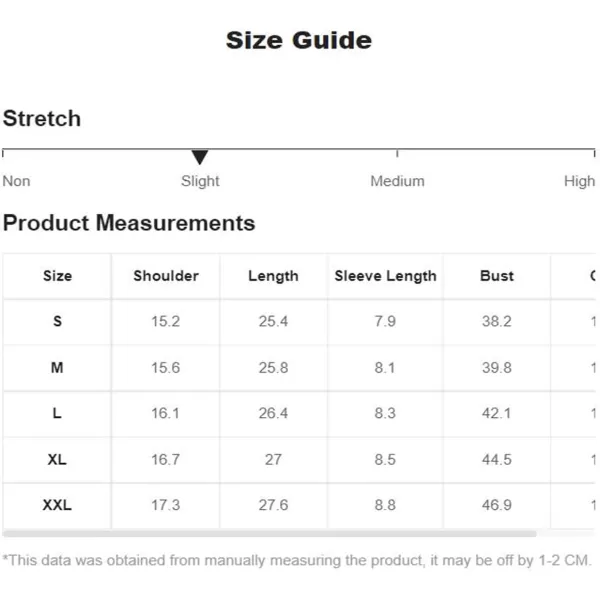Click the Stretch slider triangle marker

tap(200, 157)
